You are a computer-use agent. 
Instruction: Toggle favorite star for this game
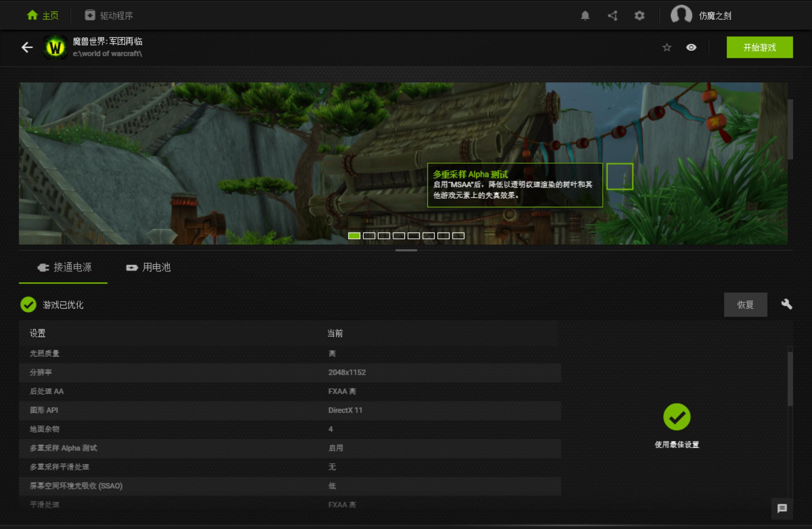pos(667,48)
